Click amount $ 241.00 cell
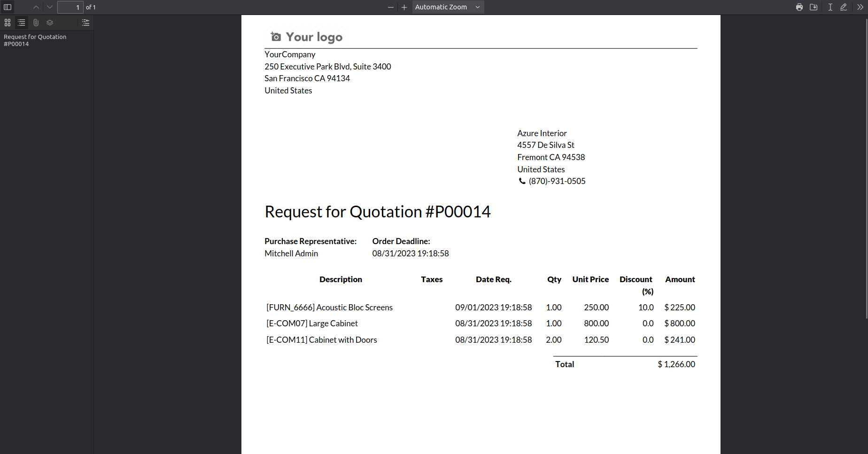 680,340
